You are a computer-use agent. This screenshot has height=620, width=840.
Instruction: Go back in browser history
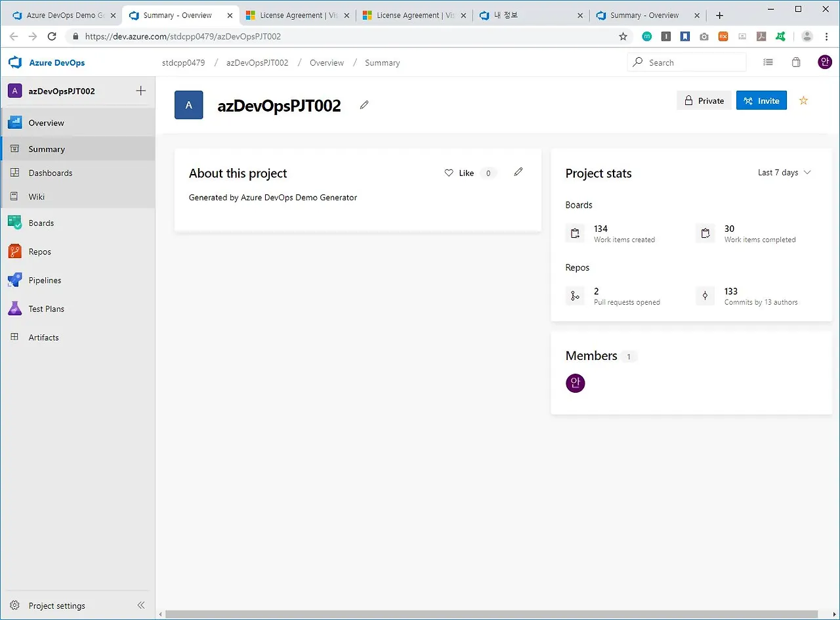pyautogui.click(x=14, y=37)
